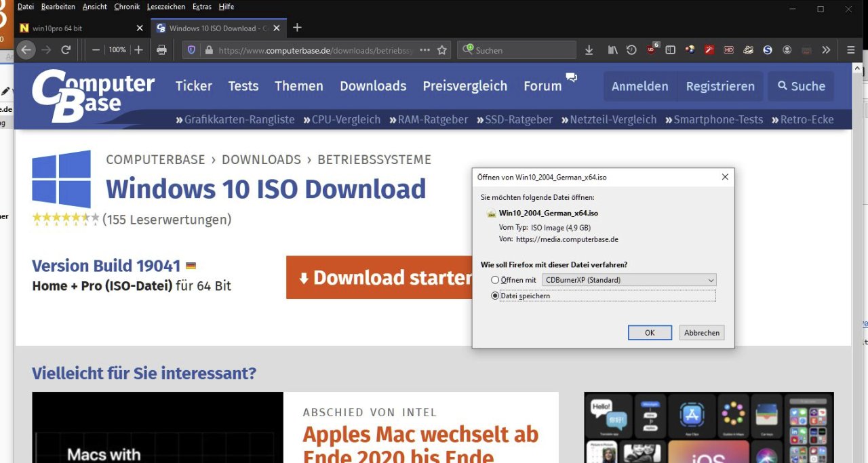
Task: Select the 'Datei speichern' radio option
Action: (495, 296)
